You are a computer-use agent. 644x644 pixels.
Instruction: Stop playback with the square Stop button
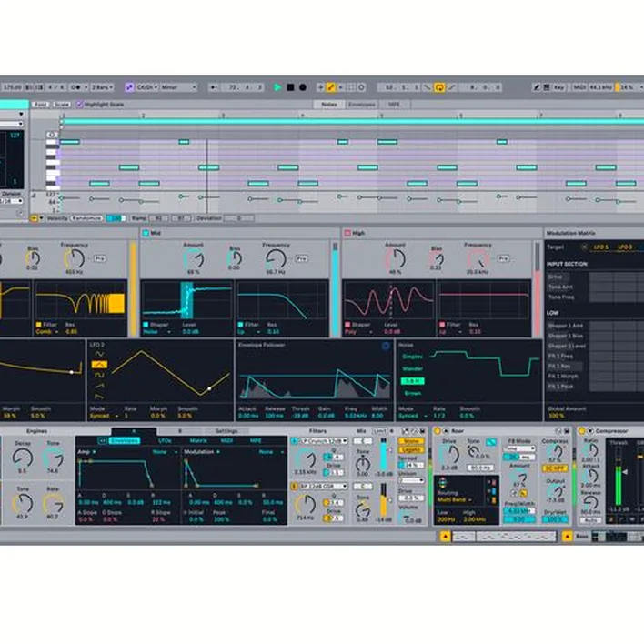pyautogui.click(x=290, y=87)
